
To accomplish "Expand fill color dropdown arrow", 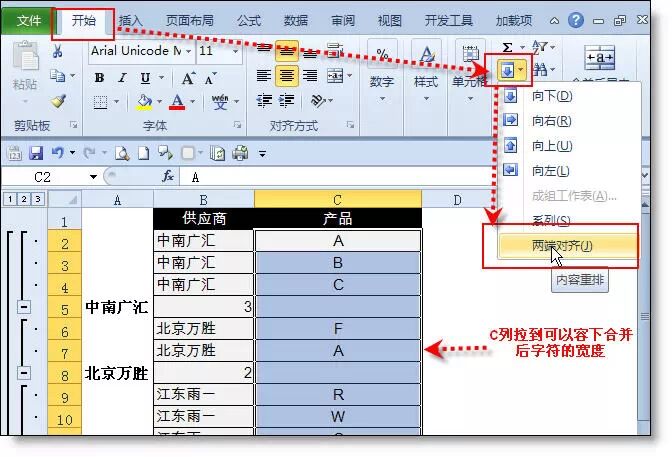I will tap(159, 102).
